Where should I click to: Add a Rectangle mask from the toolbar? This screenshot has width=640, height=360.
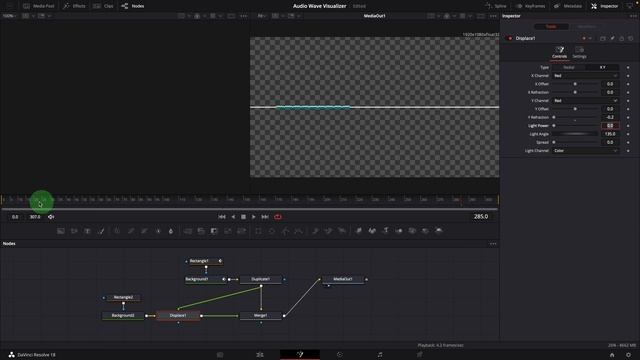(258, 231)
